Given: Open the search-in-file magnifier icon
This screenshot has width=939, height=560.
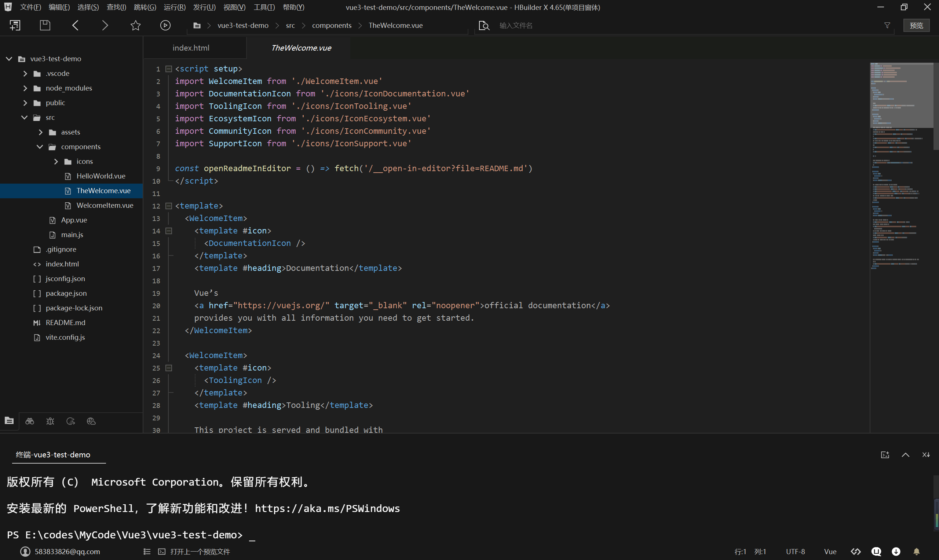Looking at the screenshot, I should pos(484,25).
